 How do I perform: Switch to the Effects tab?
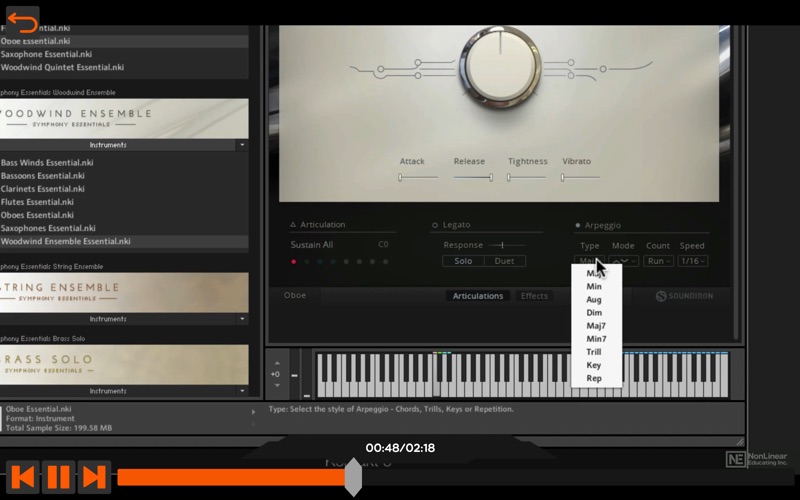click(x=534, y=296)
